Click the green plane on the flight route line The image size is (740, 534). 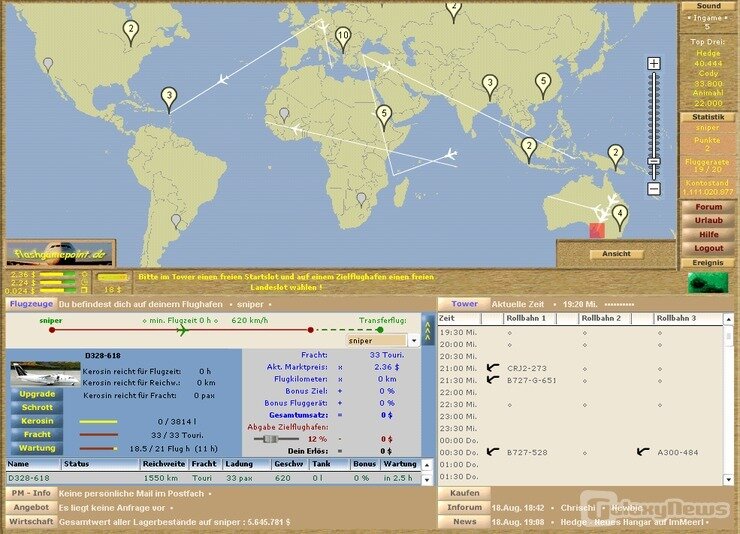point(182,330)
